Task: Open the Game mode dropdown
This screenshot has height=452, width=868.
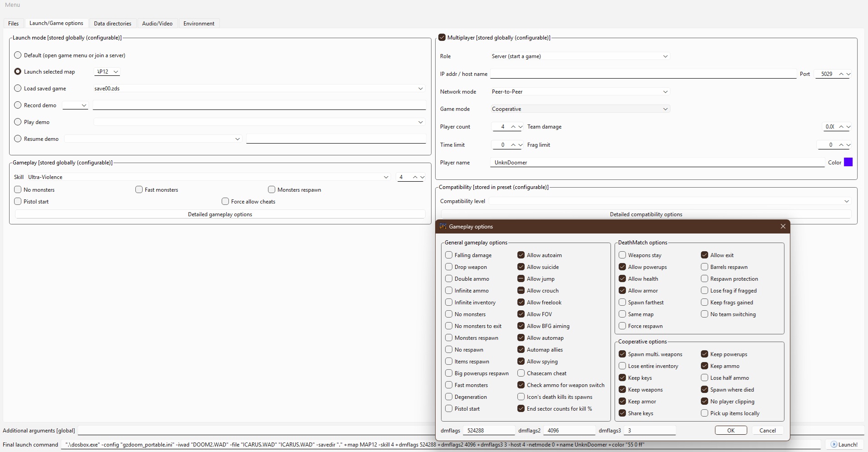Action: (580, 109)
